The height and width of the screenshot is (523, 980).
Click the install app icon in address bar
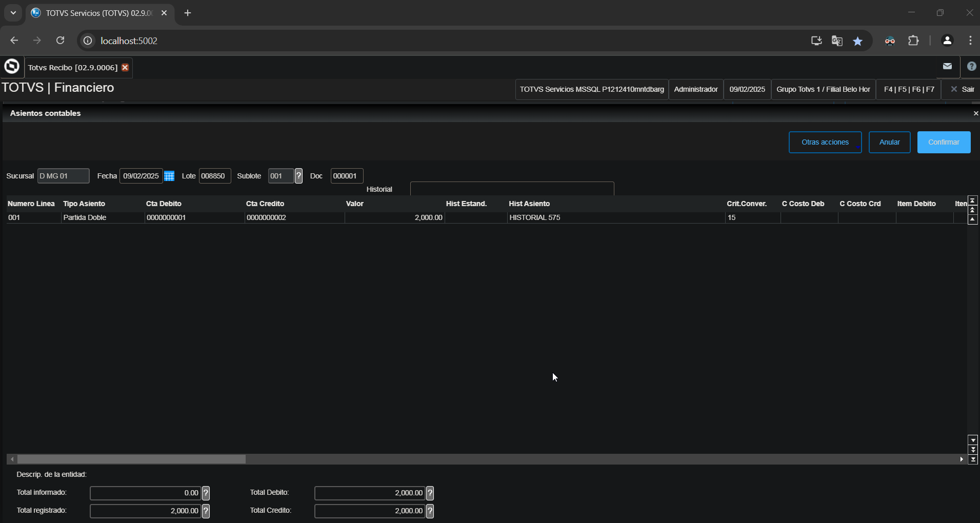click(816, 41)
